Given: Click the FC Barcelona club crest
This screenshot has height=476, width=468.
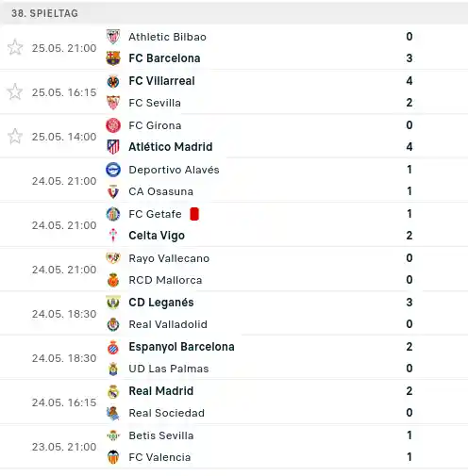Looking at the screenshot, I should point(113,58).
